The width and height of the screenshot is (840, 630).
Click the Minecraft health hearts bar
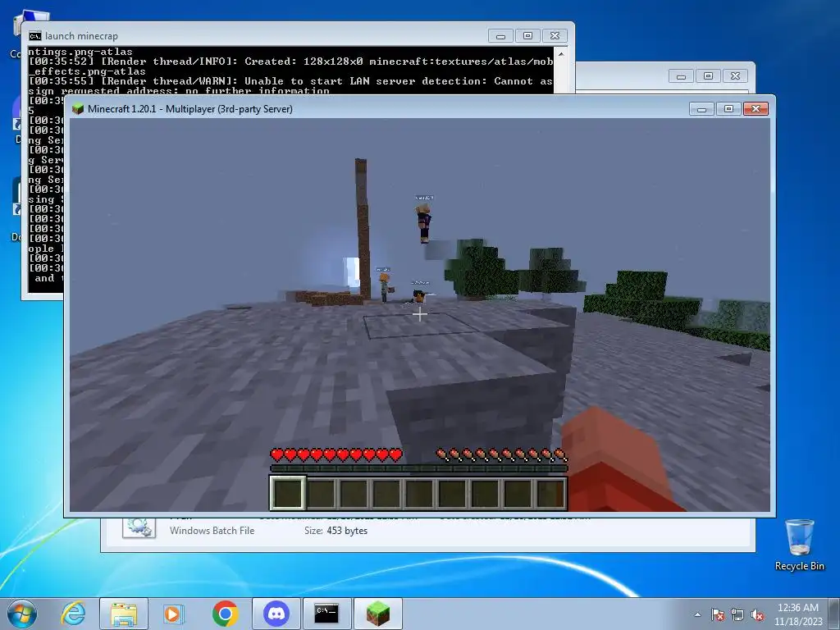336,455
